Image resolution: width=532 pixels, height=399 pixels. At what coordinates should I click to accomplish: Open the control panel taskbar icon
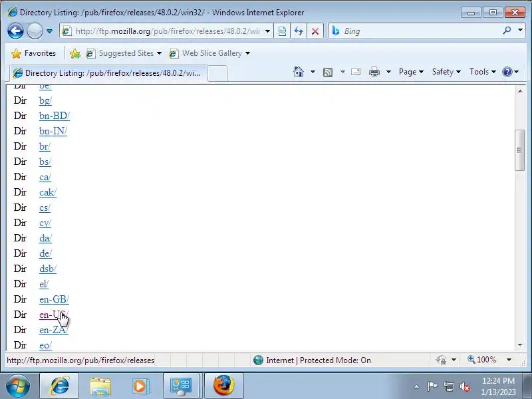click(181, 386)
